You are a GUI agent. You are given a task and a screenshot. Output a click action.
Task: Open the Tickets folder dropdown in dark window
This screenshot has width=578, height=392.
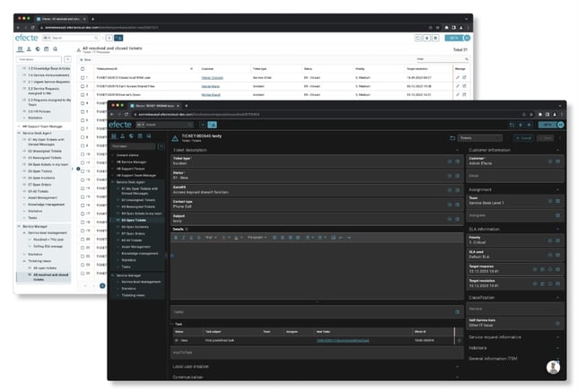480,138
